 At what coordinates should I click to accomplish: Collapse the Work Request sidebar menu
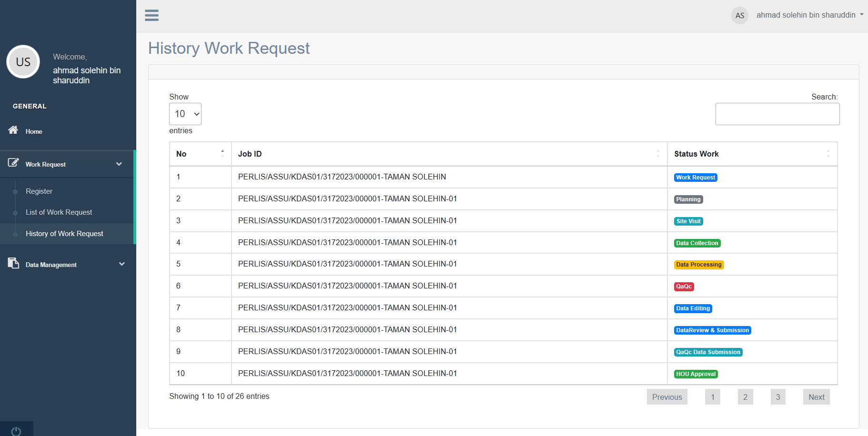coord(119,164)
